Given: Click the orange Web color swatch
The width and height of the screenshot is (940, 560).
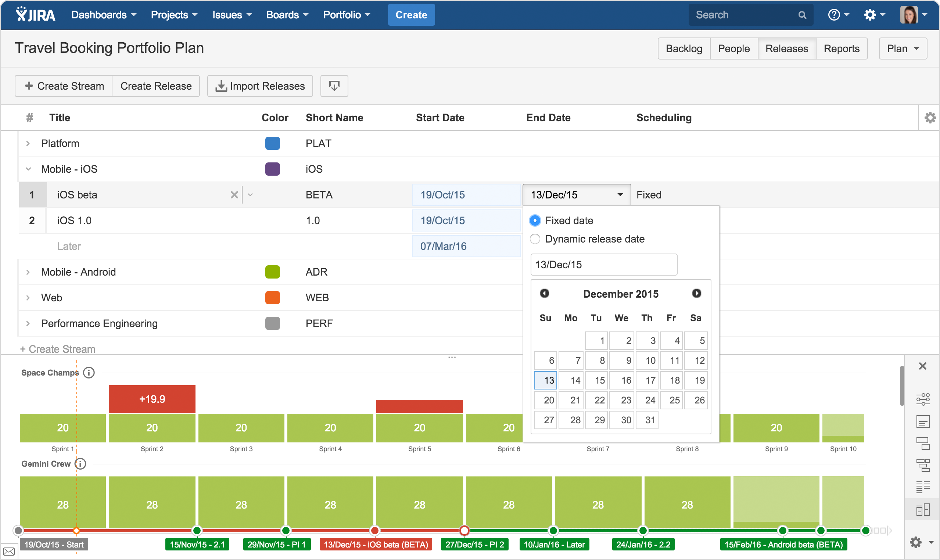Looking at the screenshot, I should (272, 298).
